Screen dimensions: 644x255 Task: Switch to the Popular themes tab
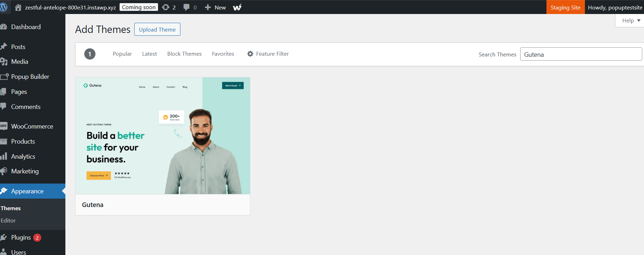[122, 54]
